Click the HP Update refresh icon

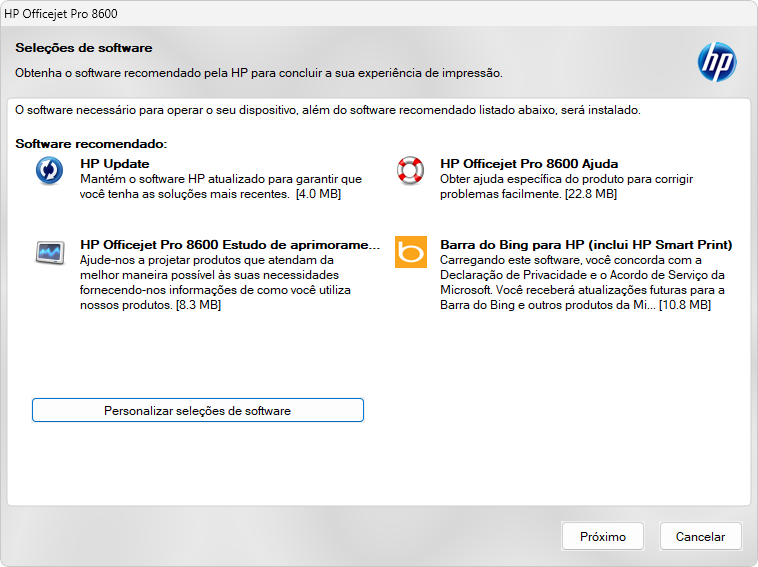(x=49, y=171)
